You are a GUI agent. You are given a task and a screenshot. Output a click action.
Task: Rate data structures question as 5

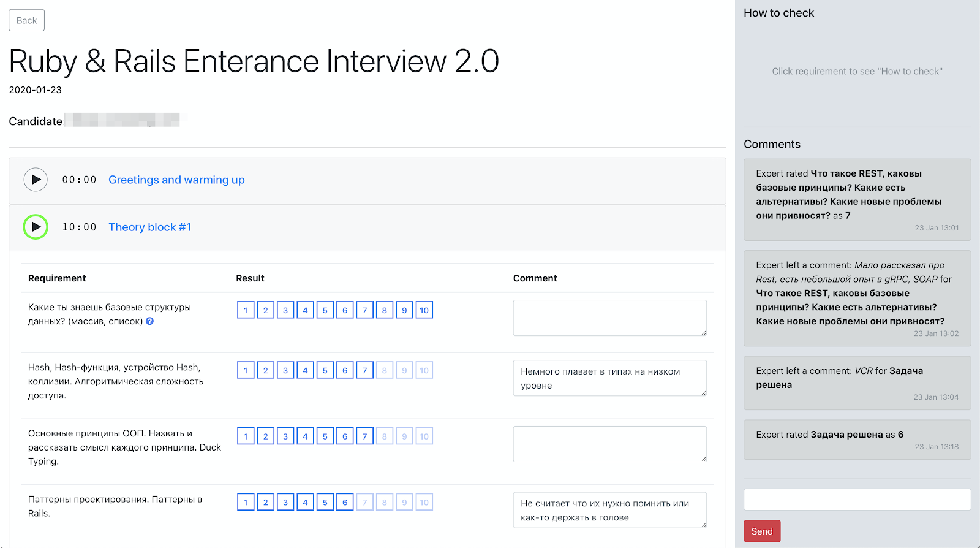tap(325, 310)
